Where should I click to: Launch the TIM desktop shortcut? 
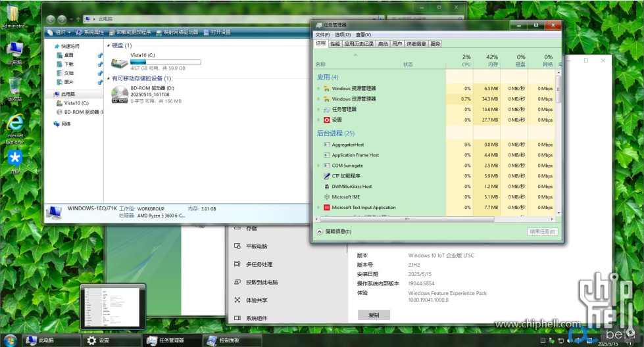click(15, 162)
